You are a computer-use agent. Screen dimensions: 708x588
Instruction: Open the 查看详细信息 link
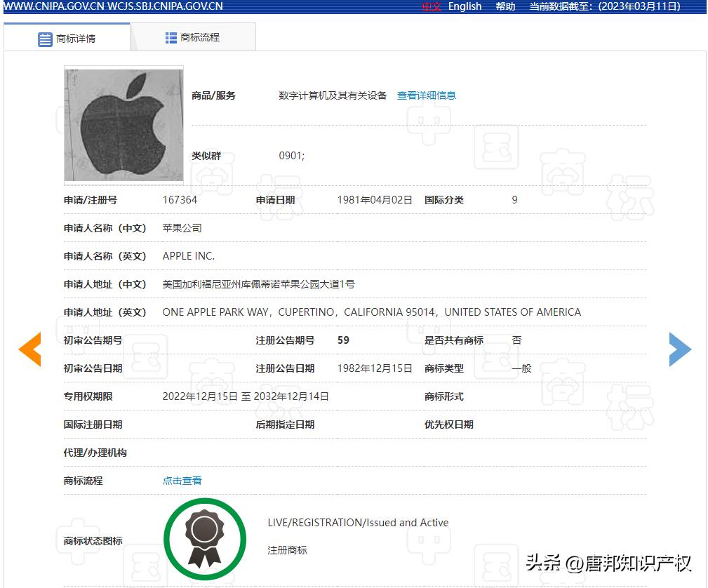(427, 95)
